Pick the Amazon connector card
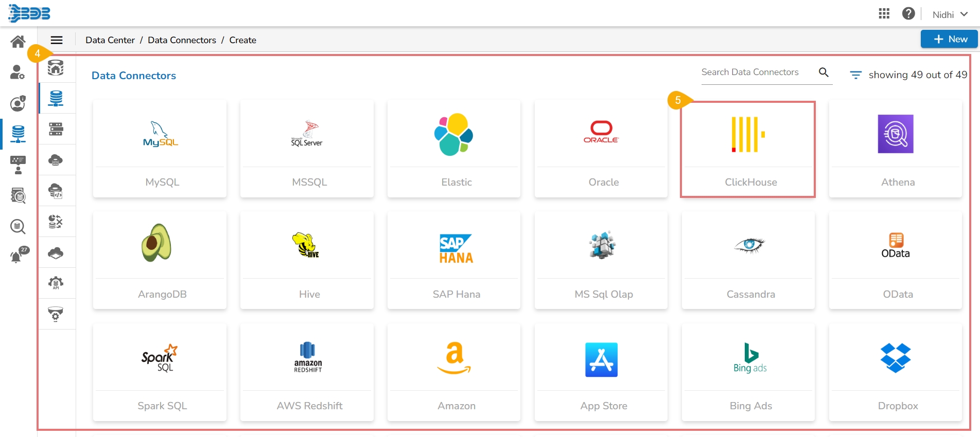Screen dimensions: 980x437 pos(454,373)
